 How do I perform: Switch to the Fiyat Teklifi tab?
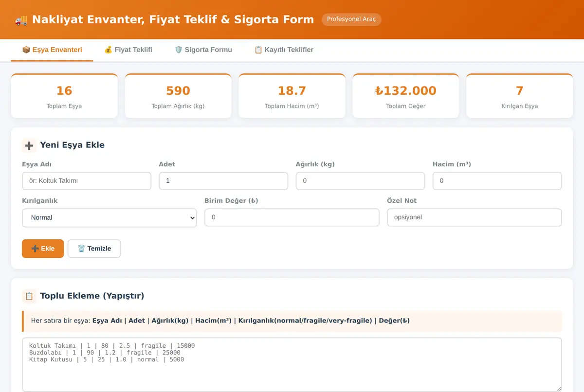(x=128, y=50)
